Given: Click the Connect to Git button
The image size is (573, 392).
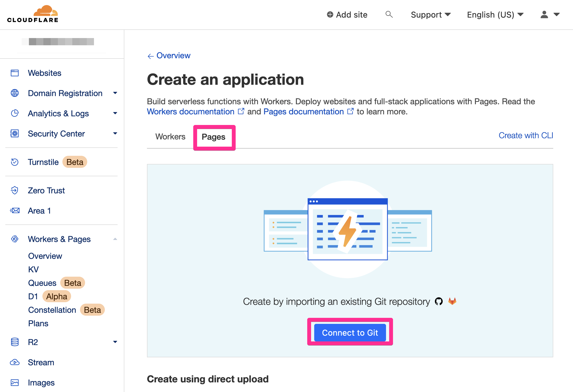Looking at the screenshot, I should (x=350, y=333).
